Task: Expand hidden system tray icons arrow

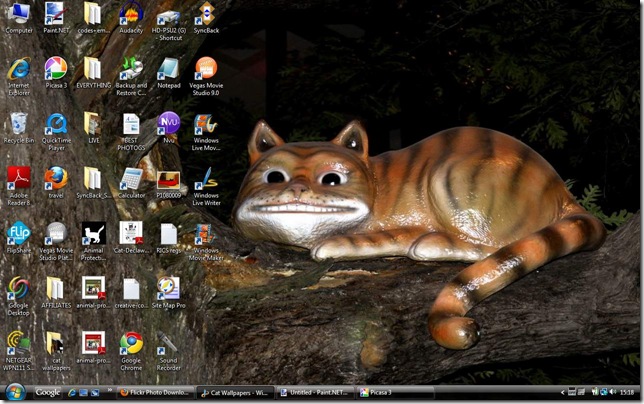Action: [562, 392]
